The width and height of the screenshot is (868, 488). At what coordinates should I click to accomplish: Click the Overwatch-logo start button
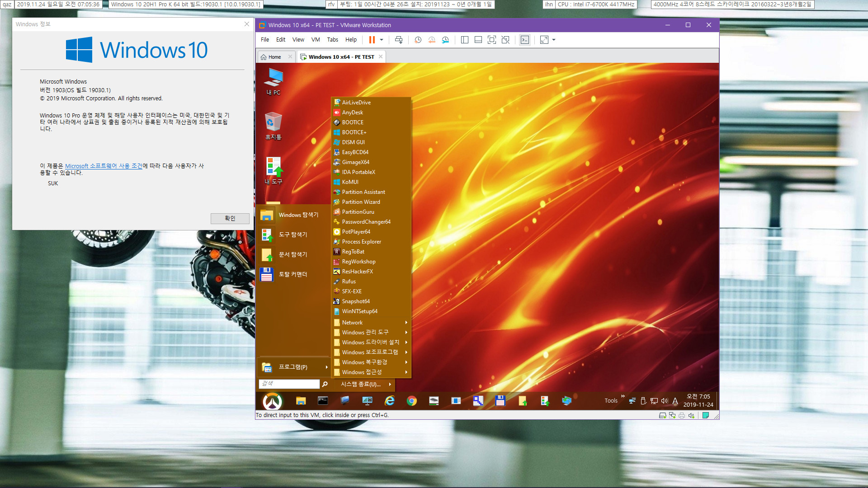coord(272,401)
